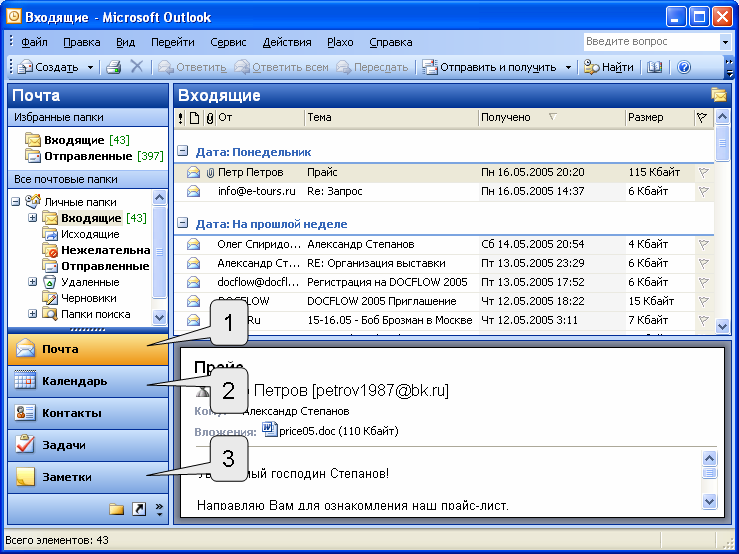
Task: Open the Folder List icon in navigation footer
Action: (116, 509)
